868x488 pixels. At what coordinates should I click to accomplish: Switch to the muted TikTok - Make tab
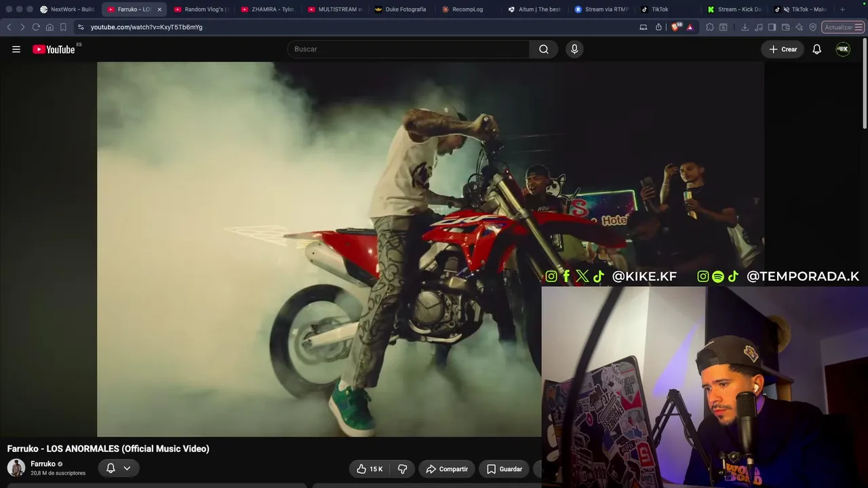point(802,9)
